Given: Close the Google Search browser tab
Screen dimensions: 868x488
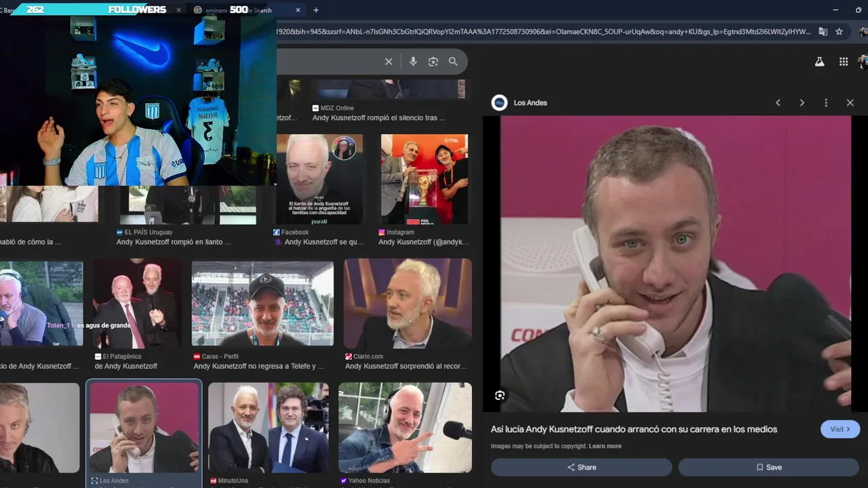Looking at the screenshot, I should 298,10.
